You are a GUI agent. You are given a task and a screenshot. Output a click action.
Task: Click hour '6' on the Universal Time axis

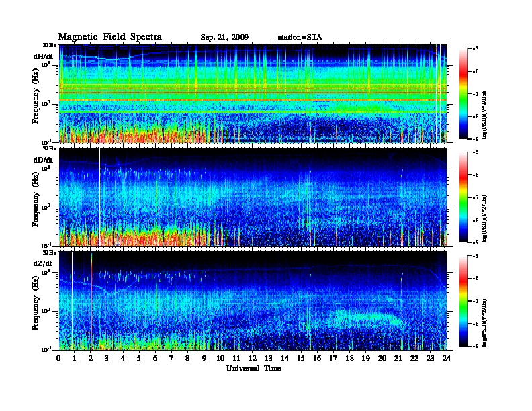click(x=155, y=358)
